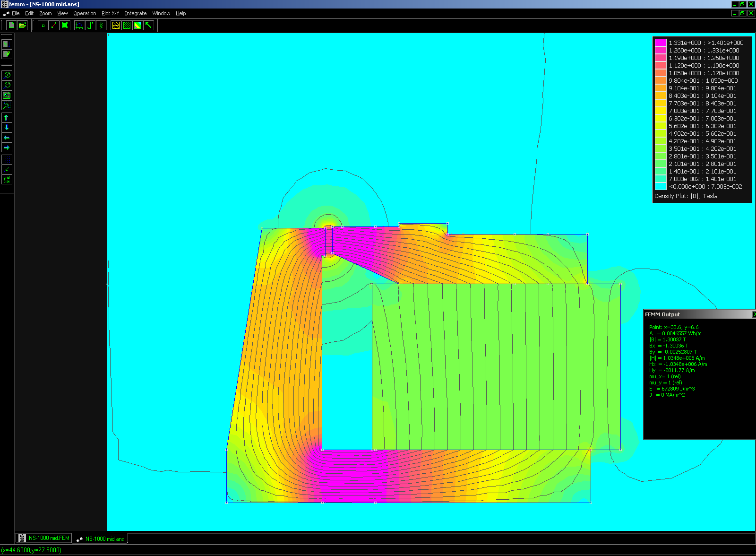Select the Point Values mode tool
756x556 pixels.
pos(43,26)
